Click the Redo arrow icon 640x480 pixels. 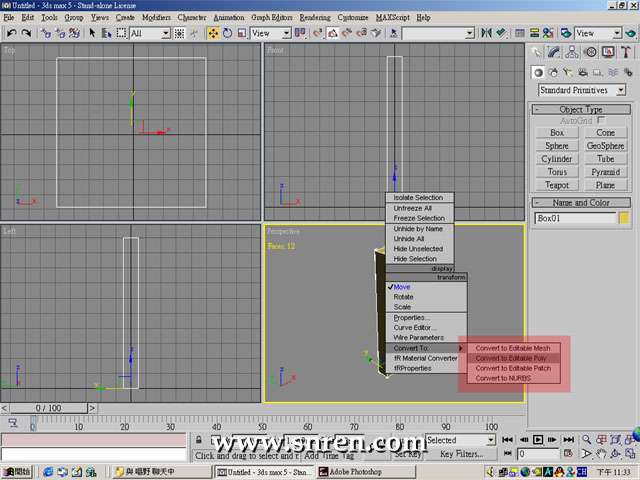[x=26, y=33]
